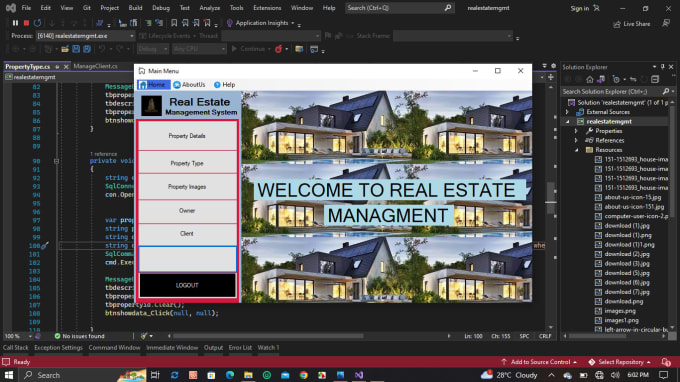
Task: Click the Select Repository status item
Action: pos(620,362)
